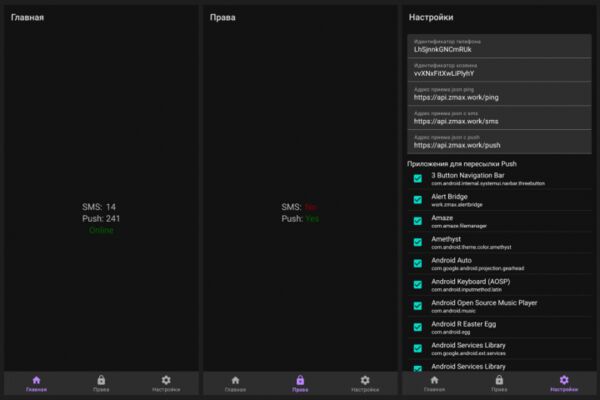Screen dimensions: 600x400
Task: Tap the 'com.amaze.filemanager' package name
Action: (459, 226)
